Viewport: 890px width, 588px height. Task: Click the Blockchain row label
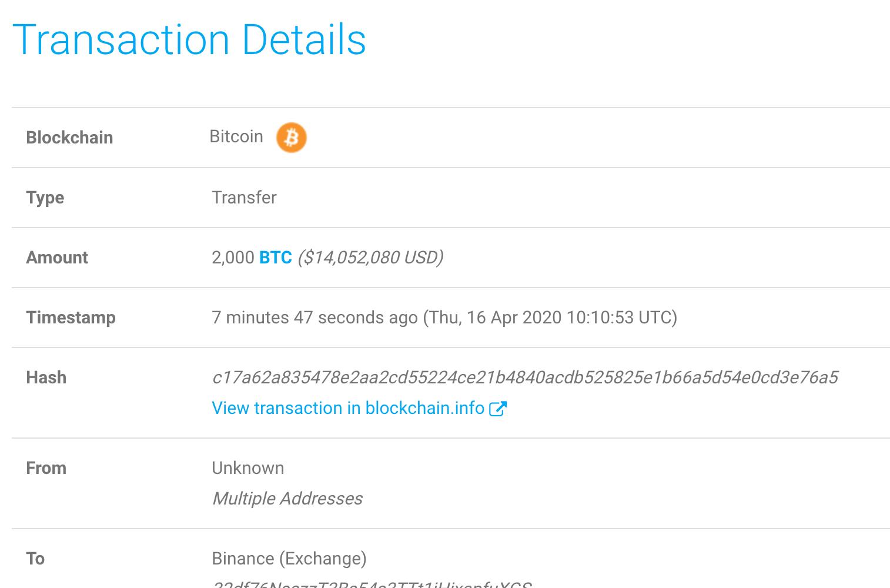(69, 138)
